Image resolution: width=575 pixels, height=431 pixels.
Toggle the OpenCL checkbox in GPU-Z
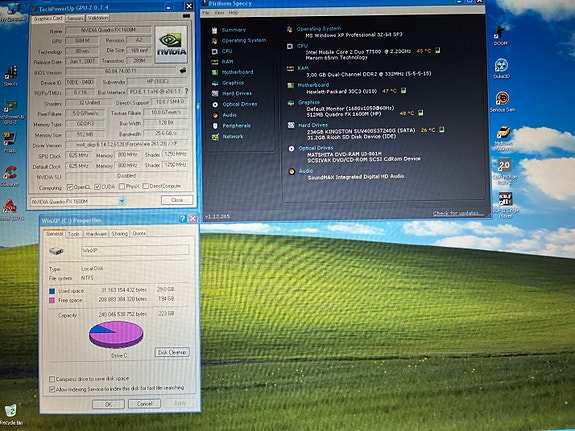[70, 187]
